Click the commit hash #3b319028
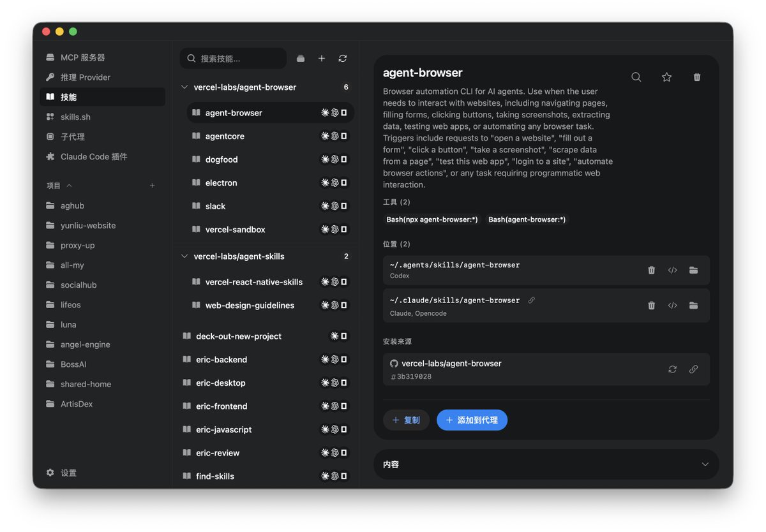 point(411,376)
